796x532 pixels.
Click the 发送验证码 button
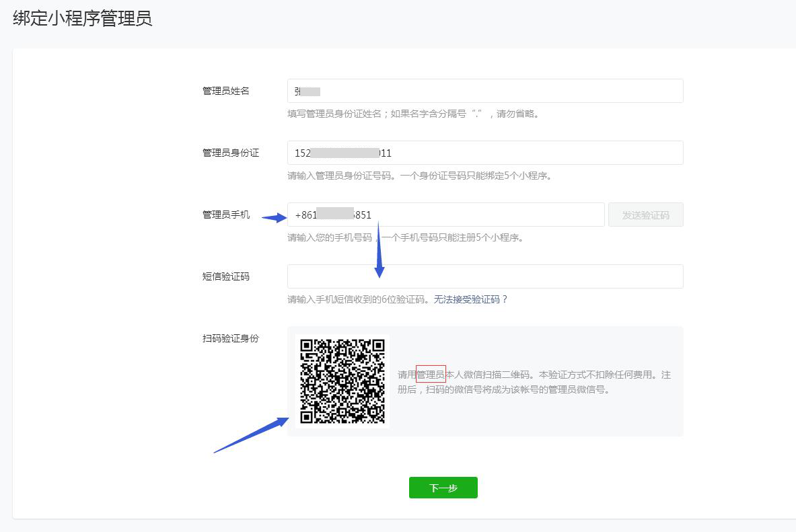[x=646, y=215]
